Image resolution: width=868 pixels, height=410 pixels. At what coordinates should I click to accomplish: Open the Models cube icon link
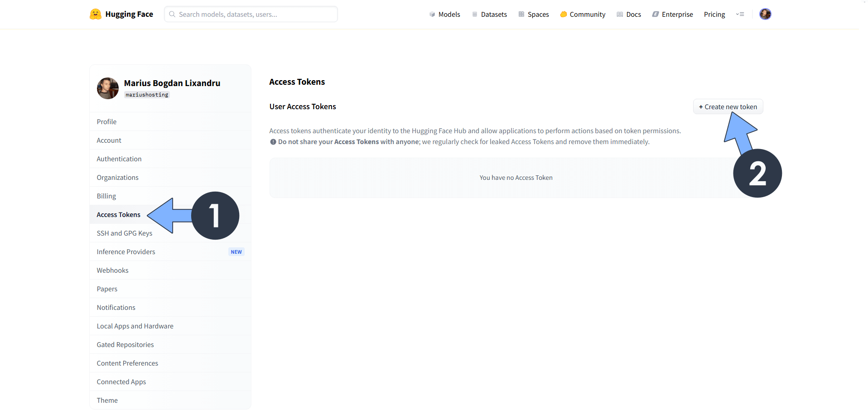432,14
